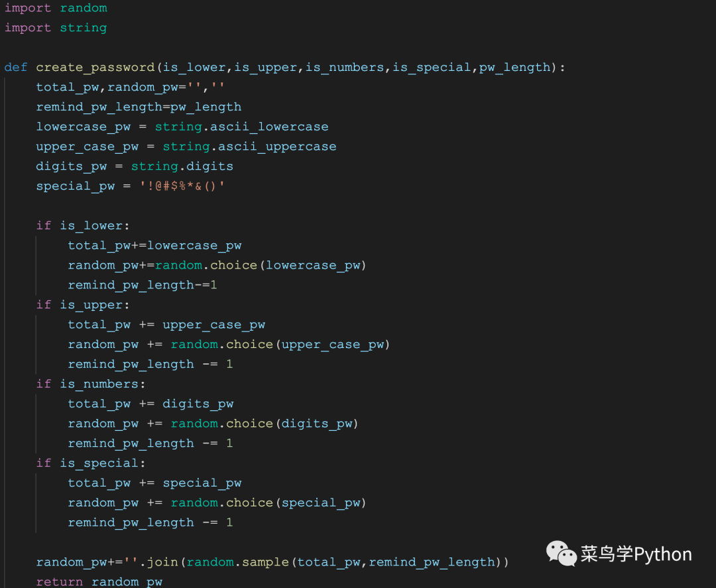The height and width of the screenshot is (588, 716).
Task: Click the special characters string '!@#$%*&()'
Action: tap(182, 186)
